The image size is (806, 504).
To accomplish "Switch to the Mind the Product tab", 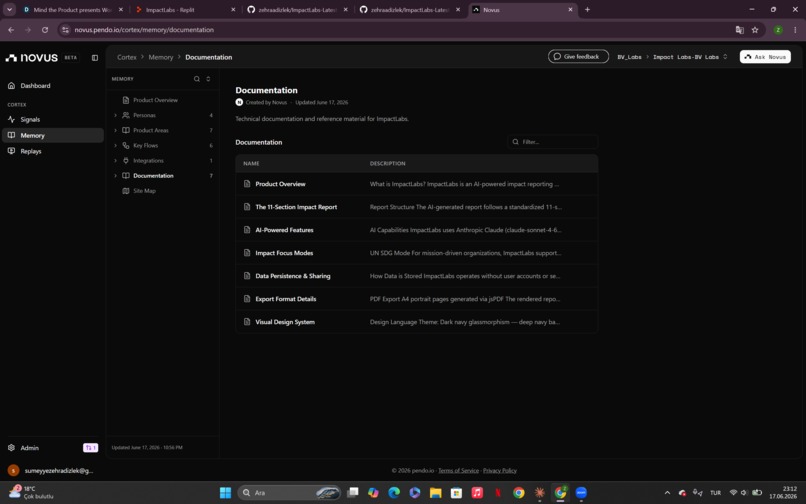I will pyautogui.click(x=72, y=10).
